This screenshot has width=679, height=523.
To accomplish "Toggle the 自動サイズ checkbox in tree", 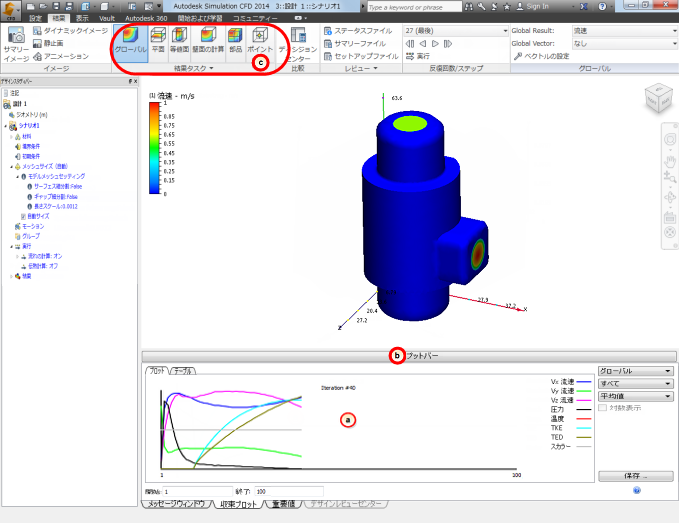I will click(24, 216).
